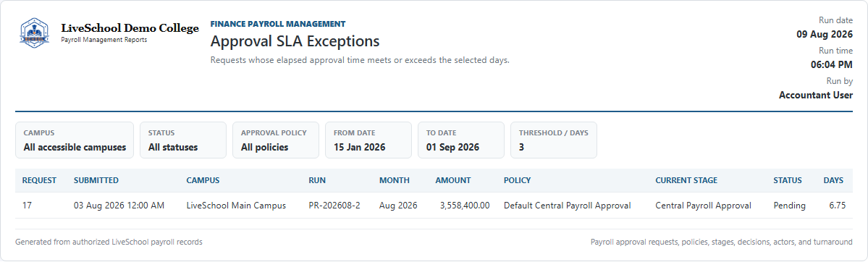Click the Threshold / Days value 3

click(521, 148)
